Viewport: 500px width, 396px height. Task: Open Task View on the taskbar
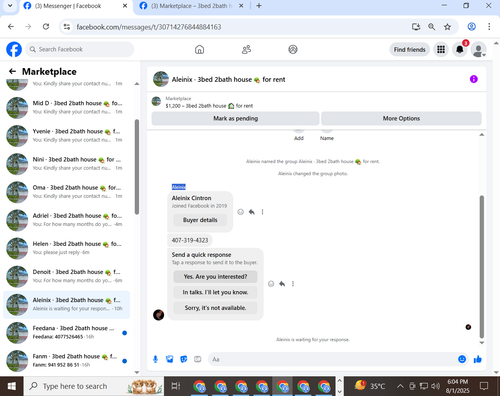pyautogui.click(x=175, y=386)
